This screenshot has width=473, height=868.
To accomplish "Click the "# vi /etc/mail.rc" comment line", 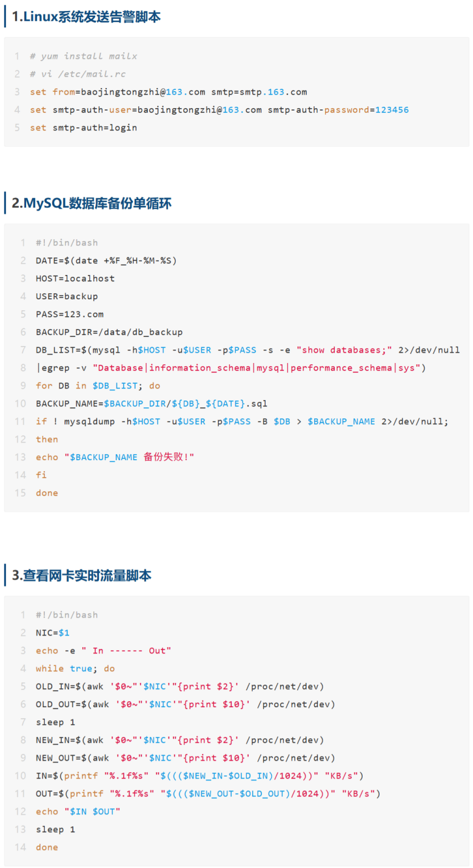I will pos(78,74).
